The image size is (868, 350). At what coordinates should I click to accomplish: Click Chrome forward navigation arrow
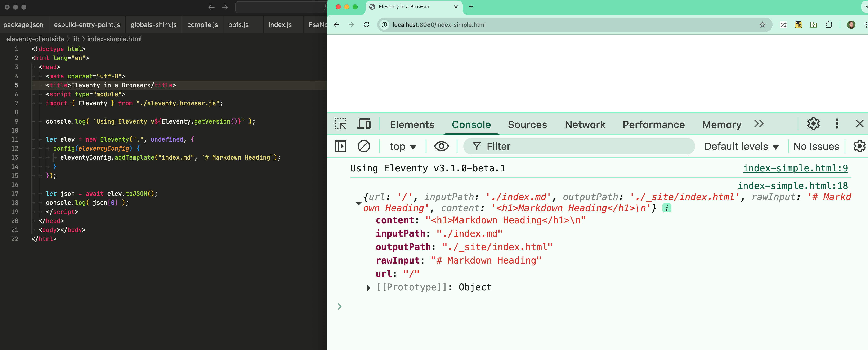click(x=351, y=24)
